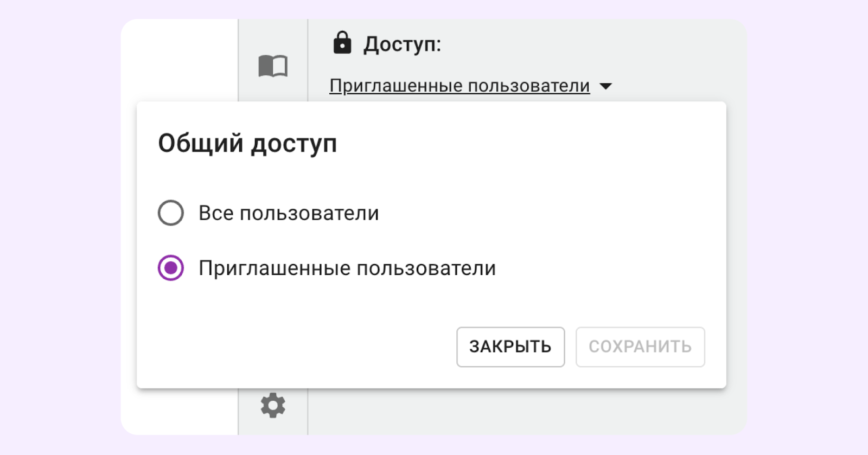868x455 pixels.
Task: Open the Приглашенные пользователи dropdown
Action: point(459,85)
